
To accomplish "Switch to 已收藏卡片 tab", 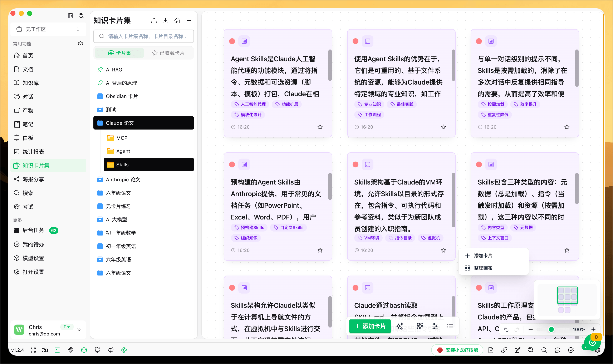I will pyautogui.click(x=168, y=53).
